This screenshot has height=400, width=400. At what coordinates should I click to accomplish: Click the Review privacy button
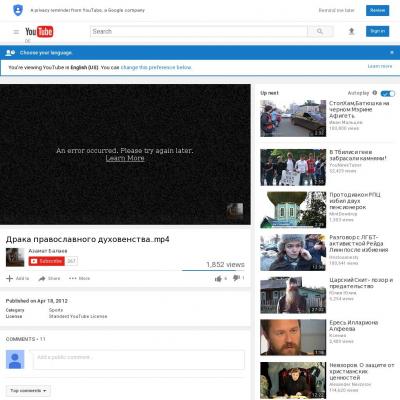click(x=377, y=10)
